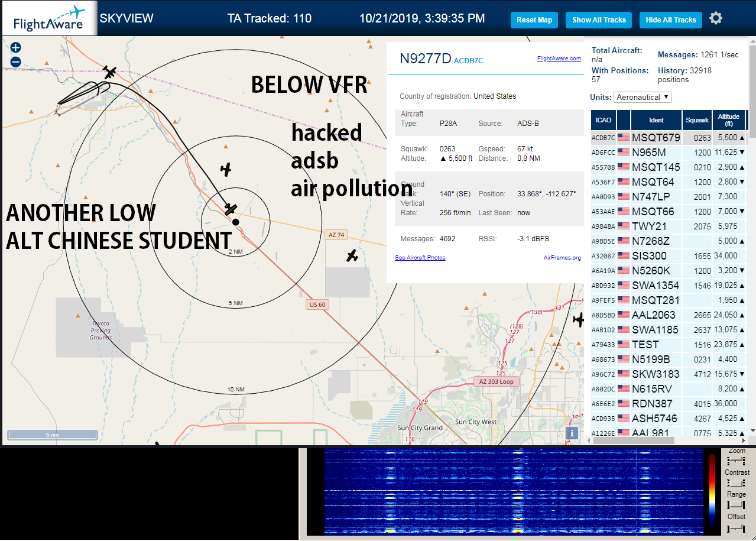Select the selected aircraft icon at track end
Viewport: 756px width, 541px height.
[x=231, y=209]
